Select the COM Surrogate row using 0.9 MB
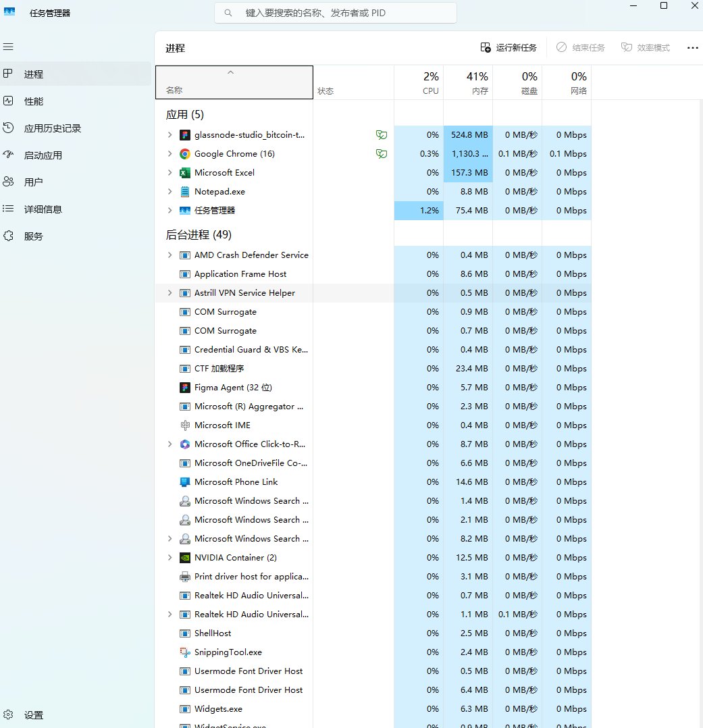 pyautogui.click(x=373, y=312)
